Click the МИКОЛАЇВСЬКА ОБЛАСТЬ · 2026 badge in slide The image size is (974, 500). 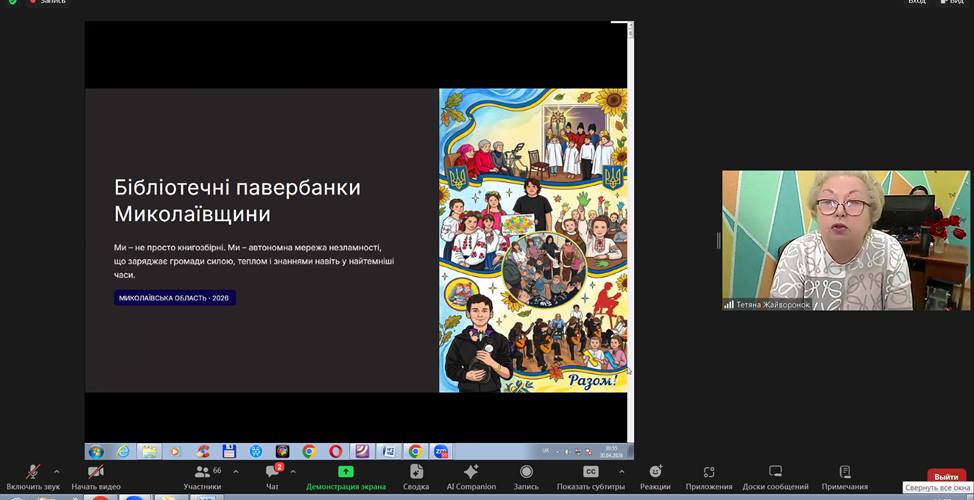tap(175, 298)
